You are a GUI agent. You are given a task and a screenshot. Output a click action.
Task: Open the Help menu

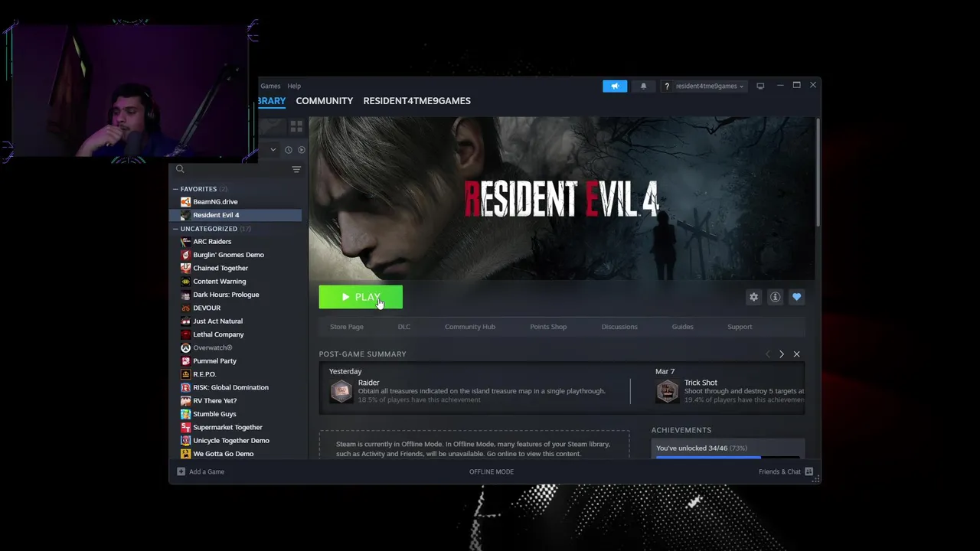(x=294, y=86)
